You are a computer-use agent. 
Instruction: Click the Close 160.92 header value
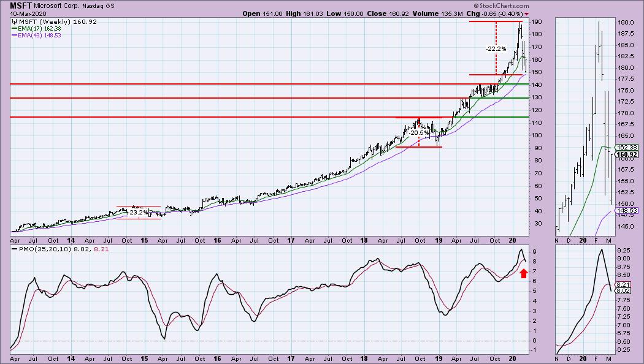click(x=388, y=13)
